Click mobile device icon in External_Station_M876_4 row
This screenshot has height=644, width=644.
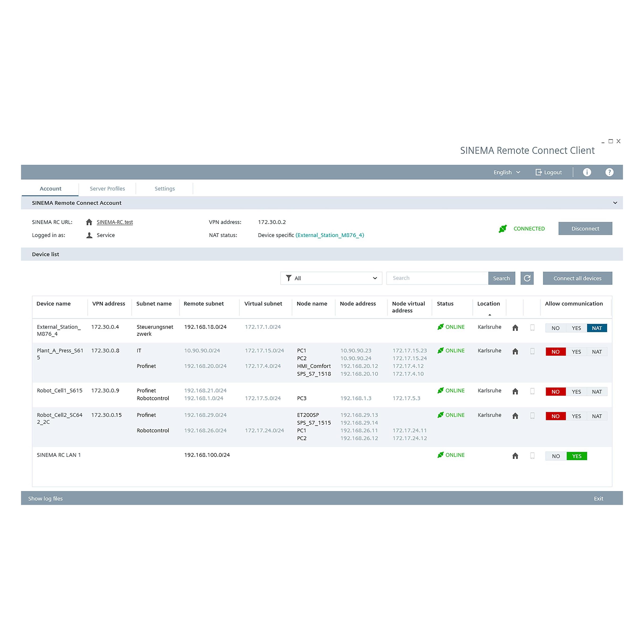532,328
